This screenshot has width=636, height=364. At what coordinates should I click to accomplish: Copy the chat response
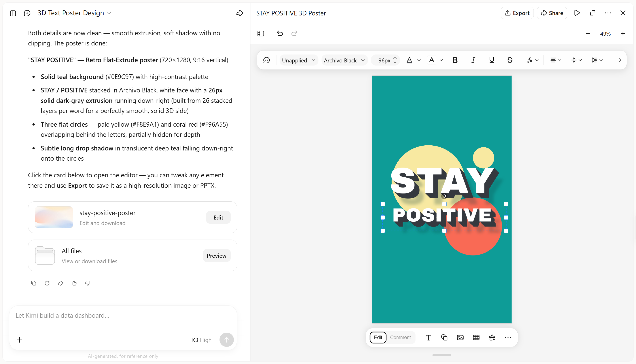point(34,283)
